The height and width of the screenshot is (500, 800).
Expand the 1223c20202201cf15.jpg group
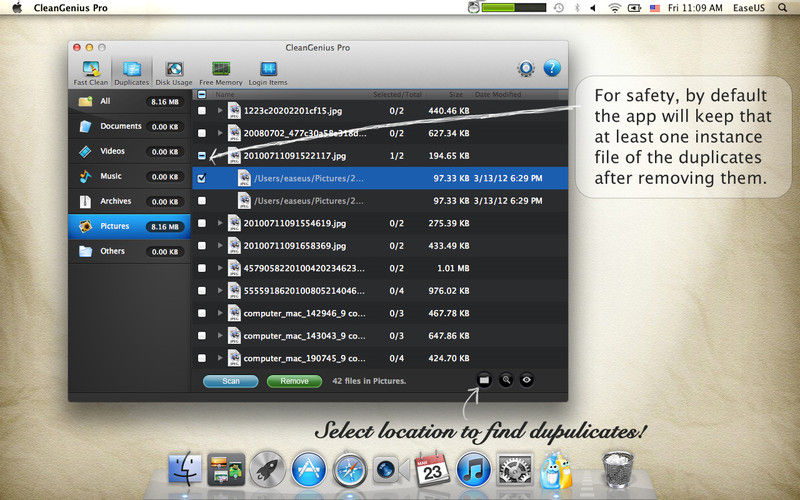[x=220, y=110]
